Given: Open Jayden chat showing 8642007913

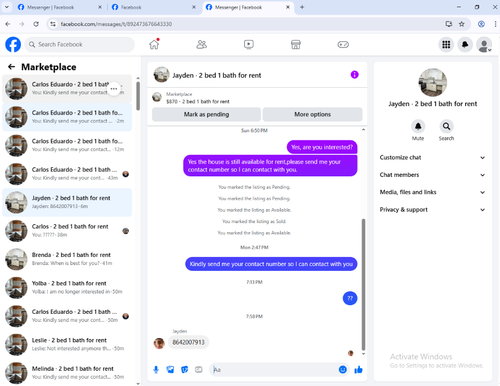Looking at the screenshot, I should point(67,202).
